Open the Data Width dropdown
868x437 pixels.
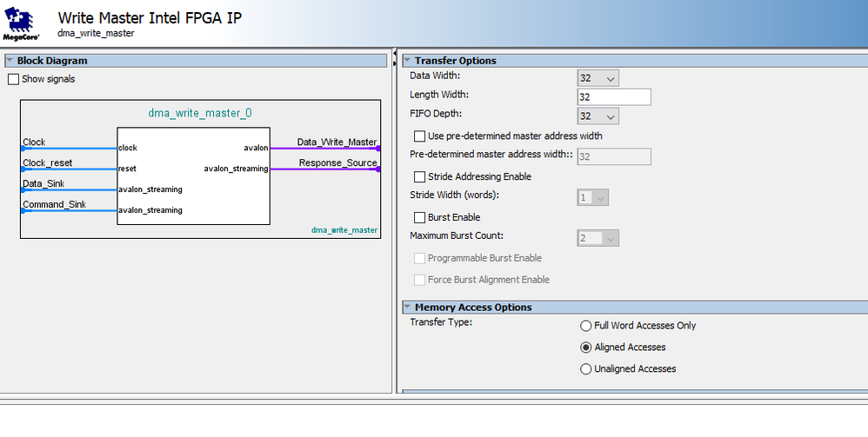[x=598, y=78]
